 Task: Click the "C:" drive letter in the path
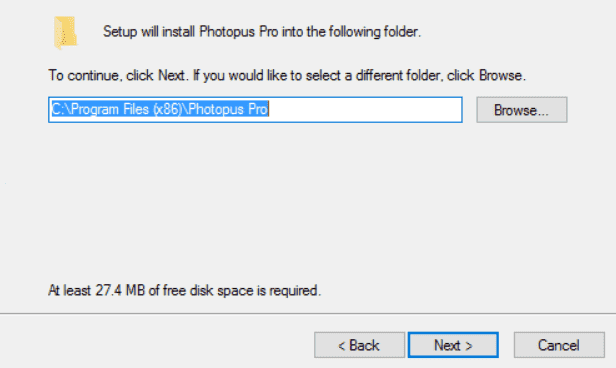click(57, 109)
